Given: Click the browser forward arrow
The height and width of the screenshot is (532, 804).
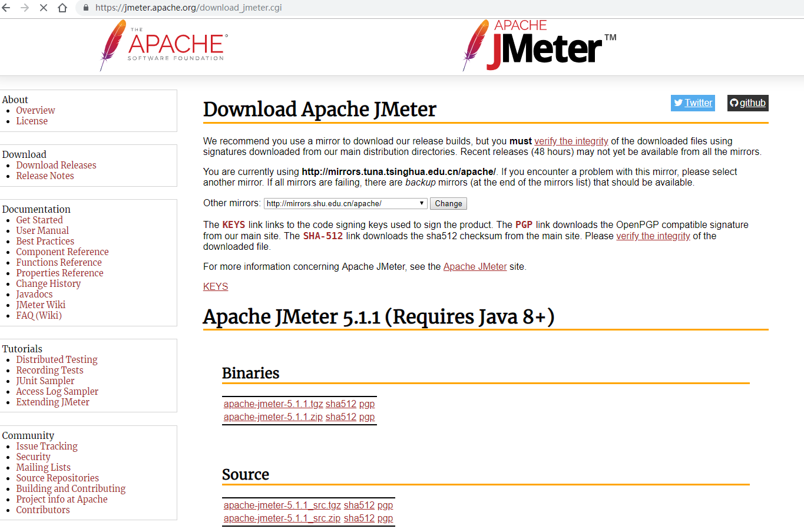Looking at the screenshot, I should (x=25, y=8).
